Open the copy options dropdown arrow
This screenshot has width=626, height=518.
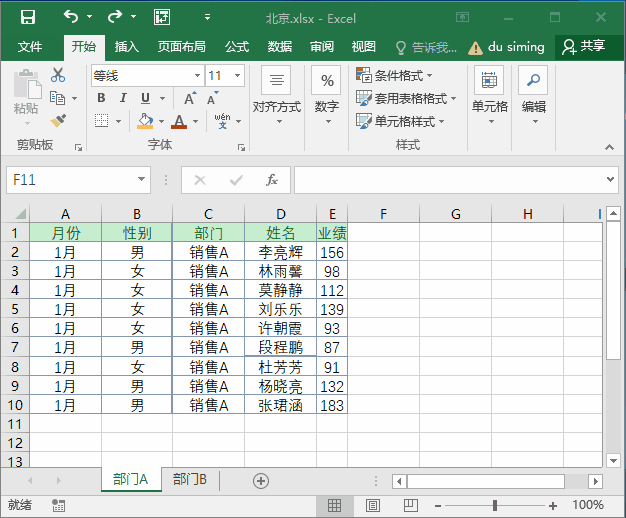(74, 98)
